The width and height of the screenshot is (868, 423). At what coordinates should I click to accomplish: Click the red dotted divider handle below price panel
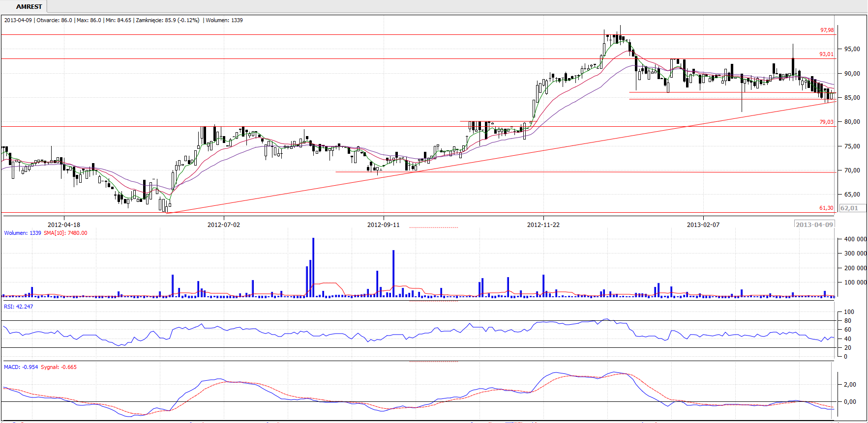click(x=433, y=227)
